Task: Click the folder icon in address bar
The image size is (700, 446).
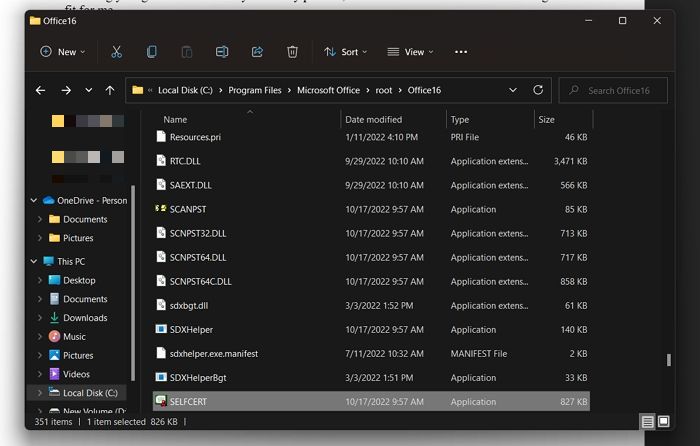Action: 138,90
